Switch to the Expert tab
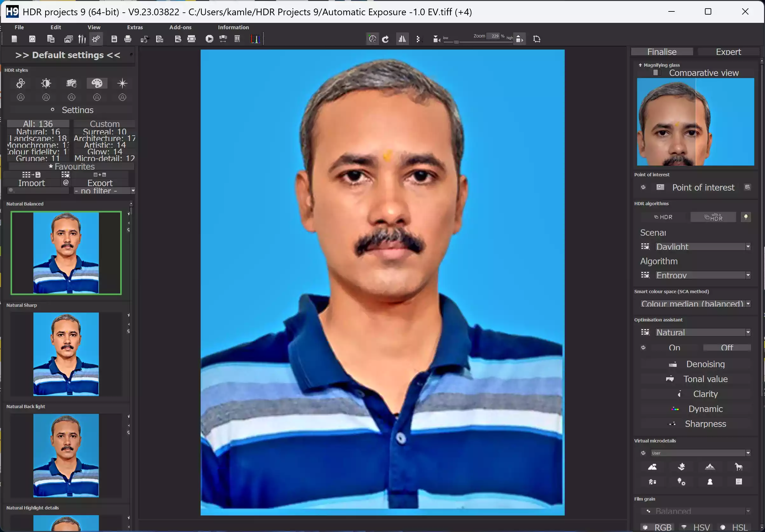 tap(728, 52)
